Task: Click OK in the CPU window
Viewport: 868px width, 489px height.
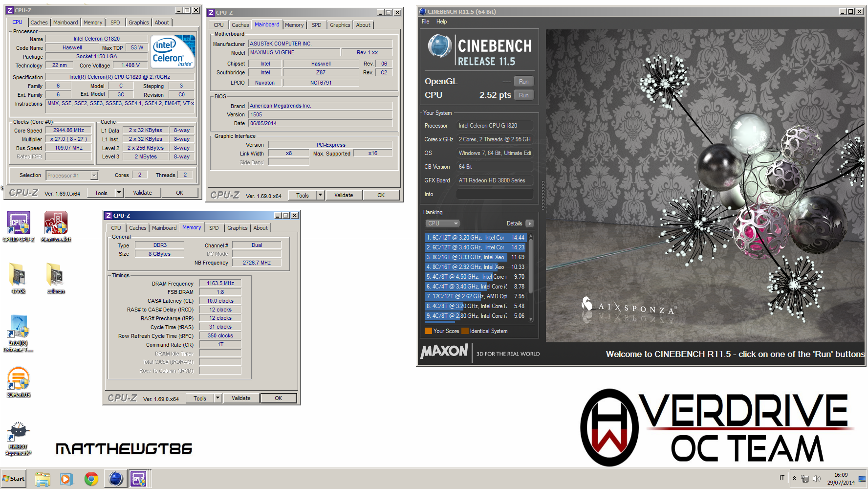Action: (x=180, y=193)
